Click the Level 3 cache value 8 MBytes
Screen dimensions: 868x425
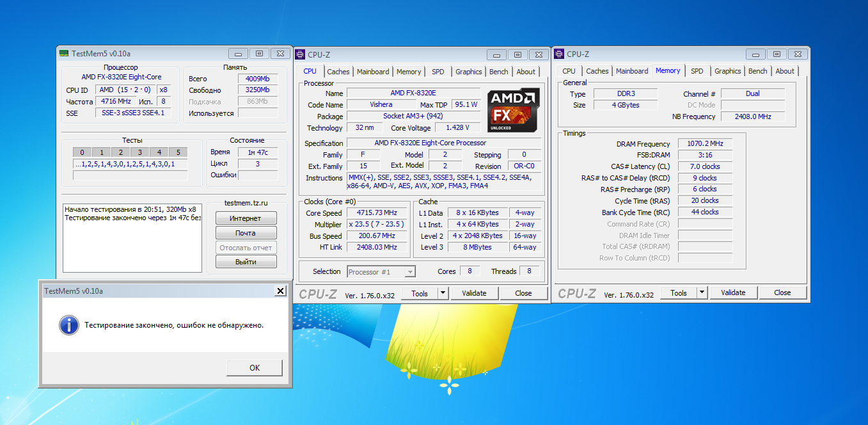tap(478, 247)
